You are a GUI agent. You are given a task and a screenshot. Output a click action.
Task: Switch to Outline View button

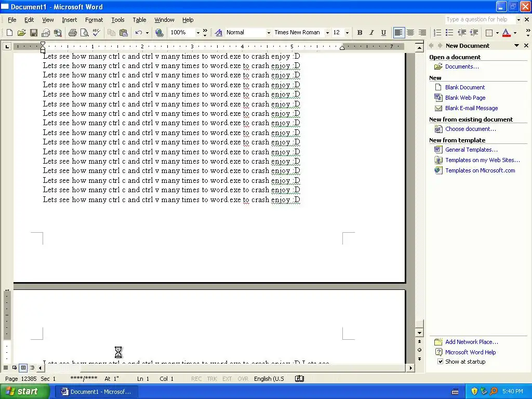32,367
